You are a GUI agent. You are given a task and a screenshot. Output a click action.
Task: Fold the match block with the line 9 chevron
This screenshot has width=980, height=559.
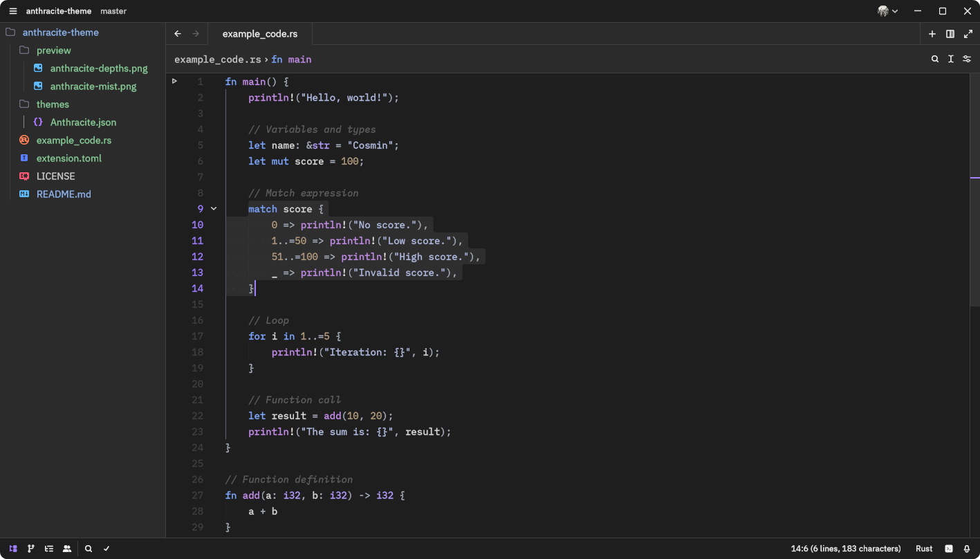[214, 209]
